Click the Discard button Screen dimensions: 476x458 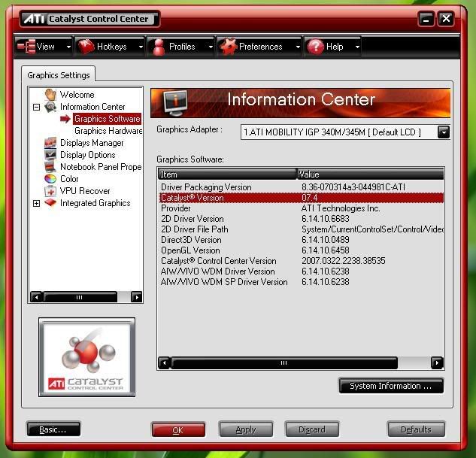point(312,429)
